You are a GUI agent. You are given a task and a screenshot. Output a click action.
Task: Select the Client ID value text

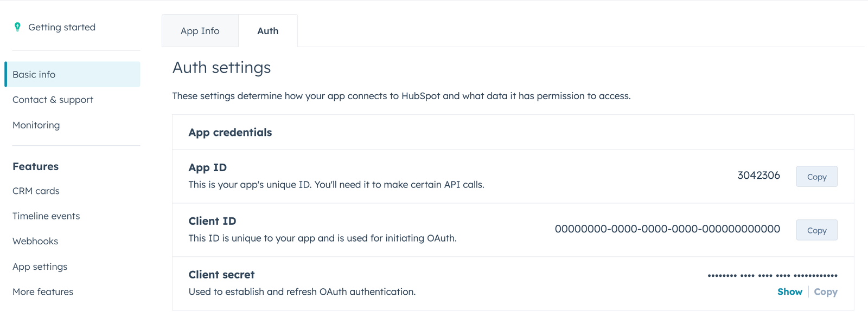coord(667,229)
